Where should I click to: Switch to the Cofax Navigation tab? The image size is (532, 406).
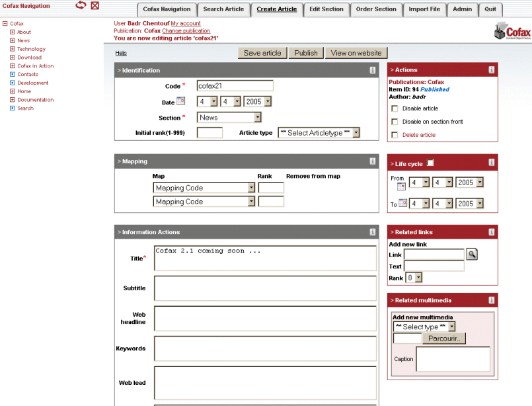click(167, 9)
